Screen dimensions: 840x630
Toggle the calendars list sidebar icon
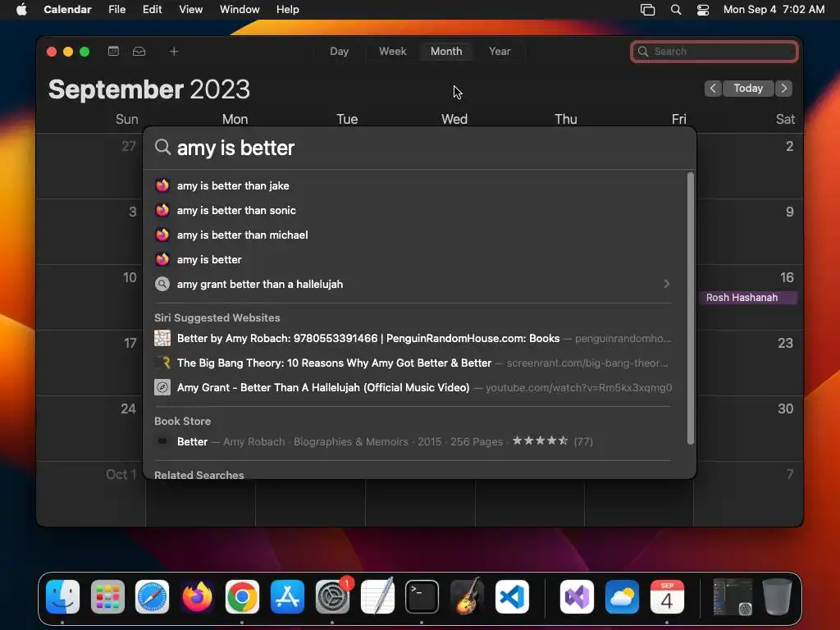tap(113, 51)
